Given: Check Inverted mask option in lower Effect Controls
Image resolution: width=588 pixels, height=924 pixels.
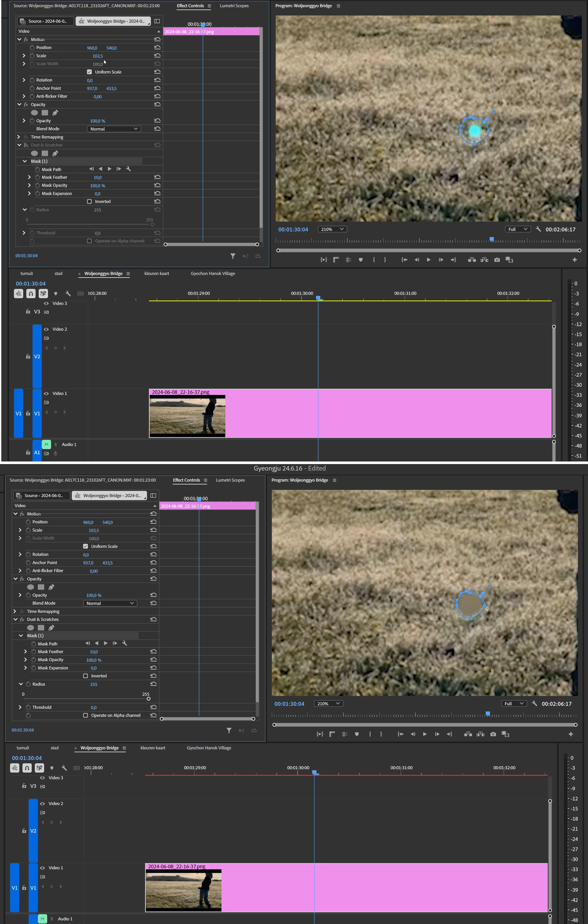Looking at the screenshot, I should [x=86, y=676].
